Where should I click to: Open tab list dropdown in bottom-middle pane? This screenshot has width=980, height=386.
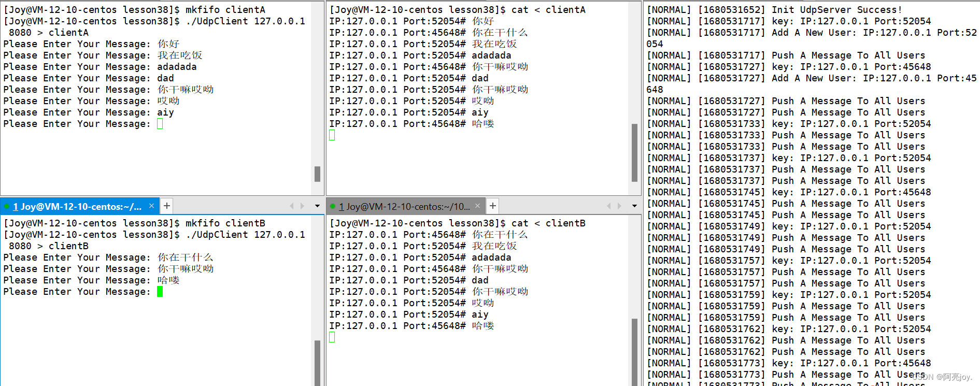tap(634, 206)
